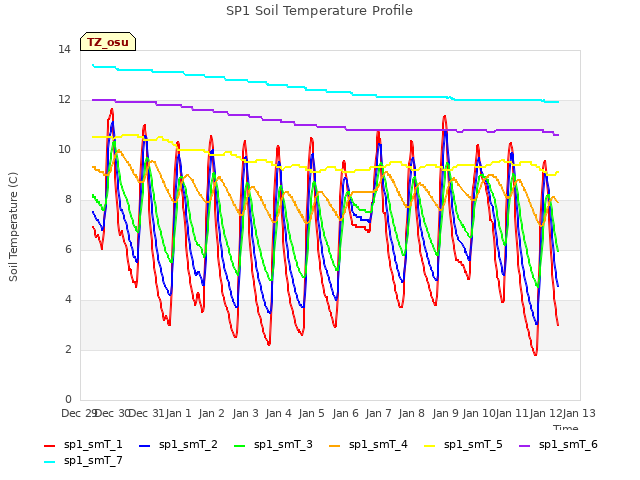The width and height of the screenshot is (640, 480).
Task: Click the 14 y-axis tick label
Action: tap(64, 50)
